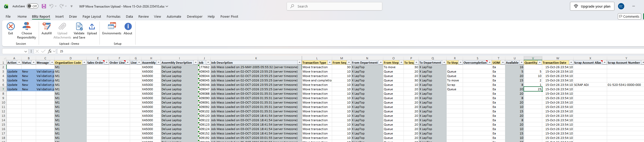This screenshot has height=142, width=644.
Task: Open the Scrap Account Alias filter dropdown
Action: click(x=605, y=63)
